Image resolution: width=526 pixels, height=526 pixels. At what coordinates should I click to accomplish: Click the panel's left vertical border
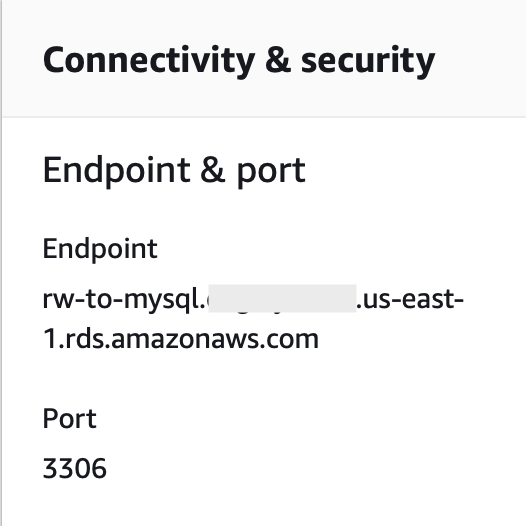point(1,263)
